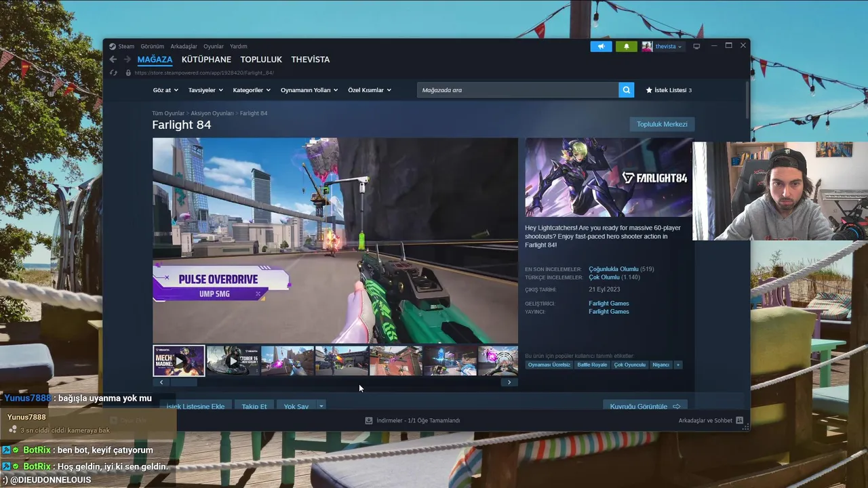Click the page lock security icon
The width and height of the screenshot is (868, 488).
[x=129, y=73]
